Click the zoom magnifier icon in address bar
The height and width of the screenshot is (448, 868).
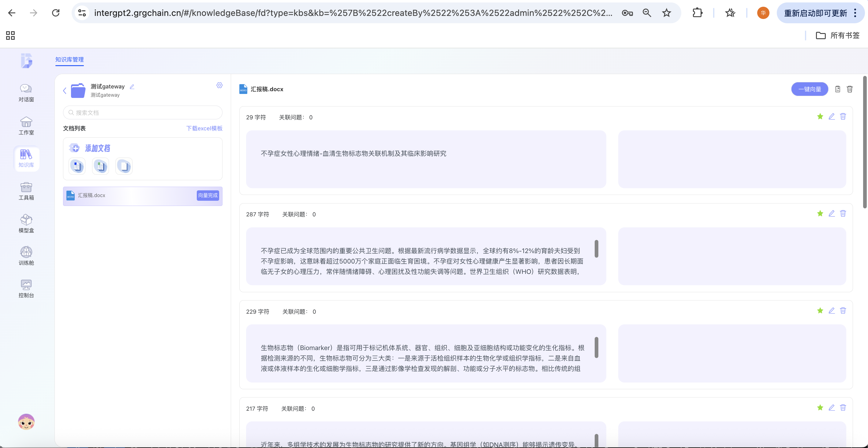[647, 13]
